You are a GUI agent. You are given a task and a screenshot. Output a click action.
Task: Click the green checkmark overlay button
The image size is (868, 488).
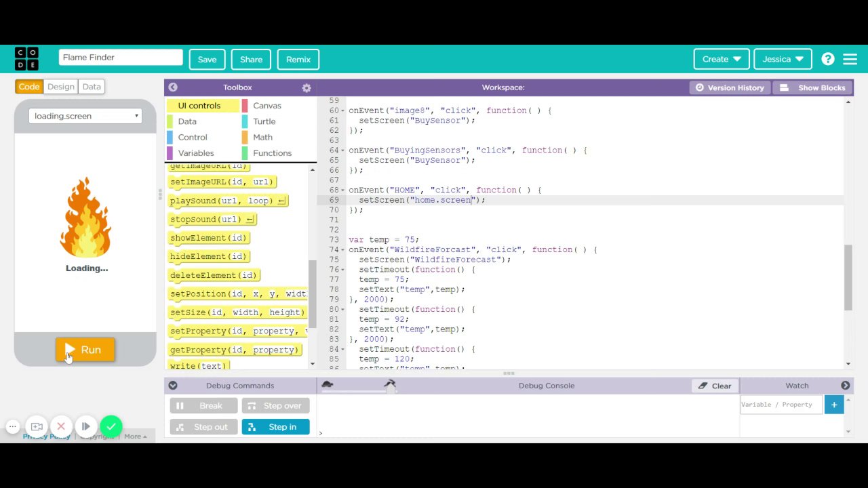pyautogui.click(x=111, y=426)
